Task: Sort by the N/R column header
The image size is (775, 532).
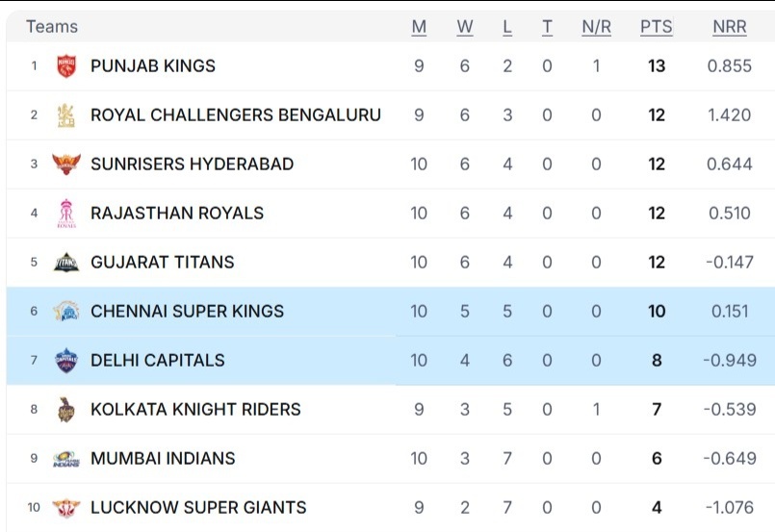Action: (596, 27)
